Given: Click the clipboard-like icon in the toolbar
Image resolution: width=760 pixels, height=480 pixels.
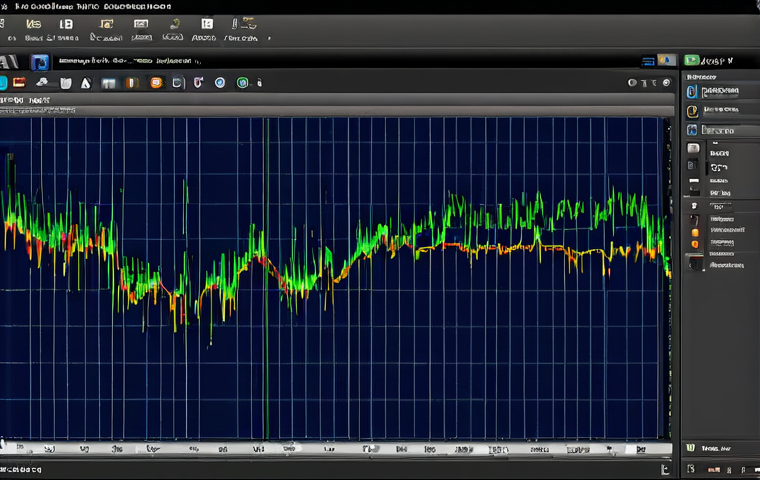Looking at the screenshot, I should 177,83.
